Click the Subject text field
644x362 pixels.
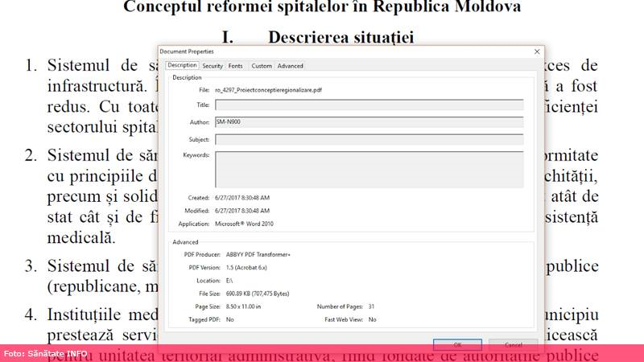pyautogui.click(x=369, y=139)
